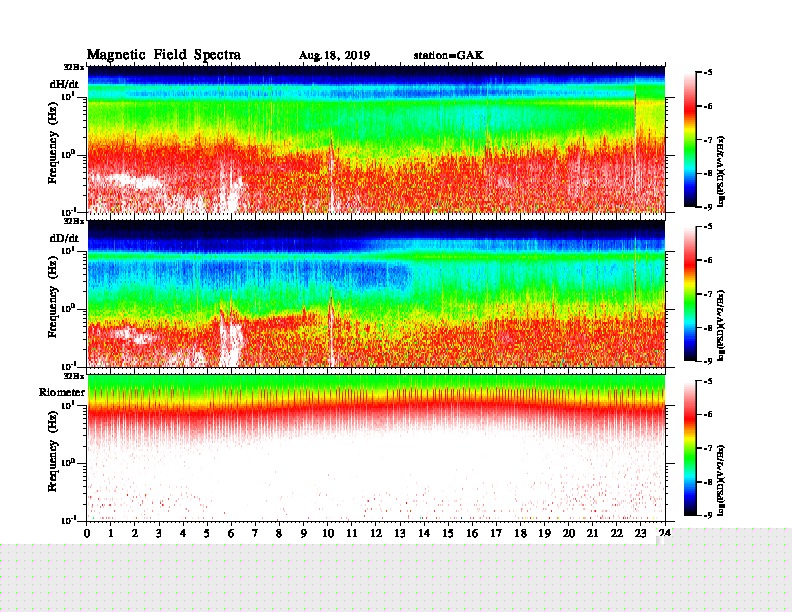Click the dH/dt spectrogram plot
The image size is (792, 612).
coord(376,139)
